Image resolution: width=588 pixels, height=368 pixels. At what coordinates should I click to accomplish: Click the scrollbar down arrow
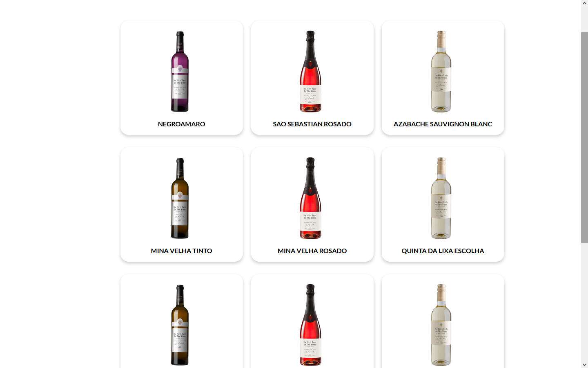point(584,364)
